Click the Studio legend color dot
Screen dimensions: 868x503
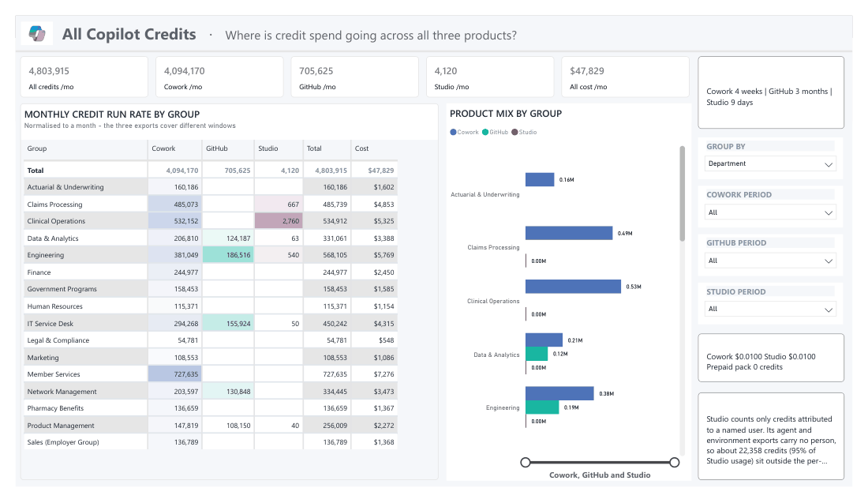coord(514,132)
